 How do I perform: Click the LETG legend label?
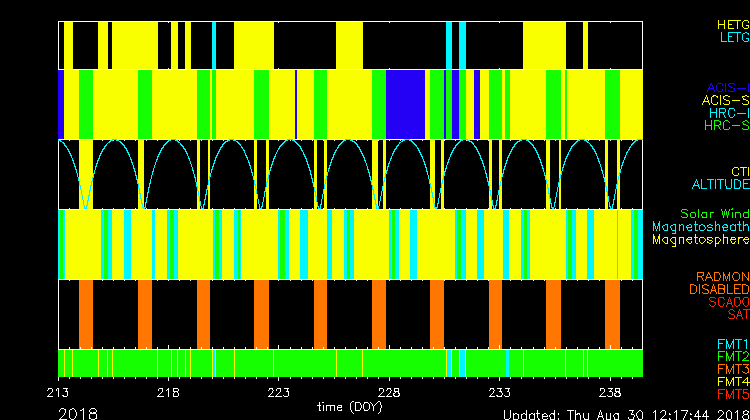pyautogui.click(x=733, y=37)
